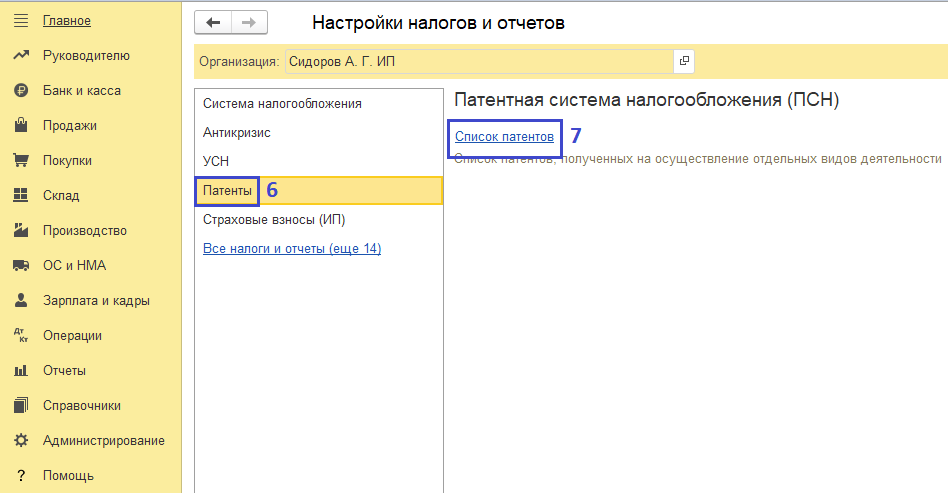Click the Администрирование gear icon
The width and height of the screenshot is (948, 493).
[20, 441]
